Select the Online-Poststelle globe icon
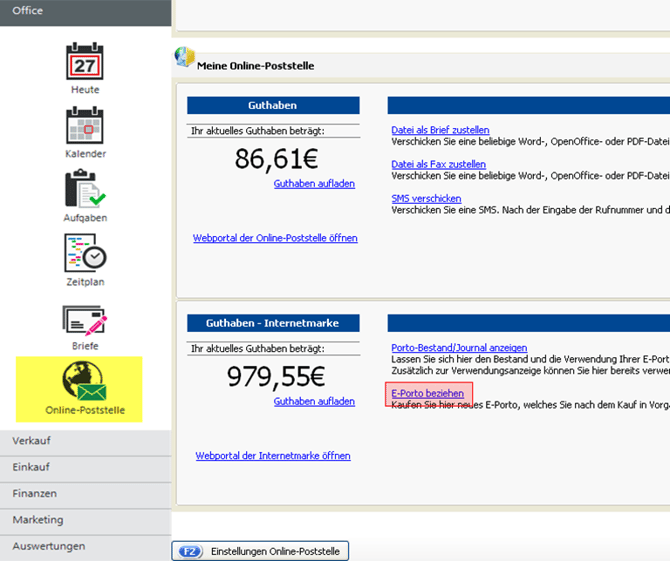670x561 pixels. click(x=85, y=383)
